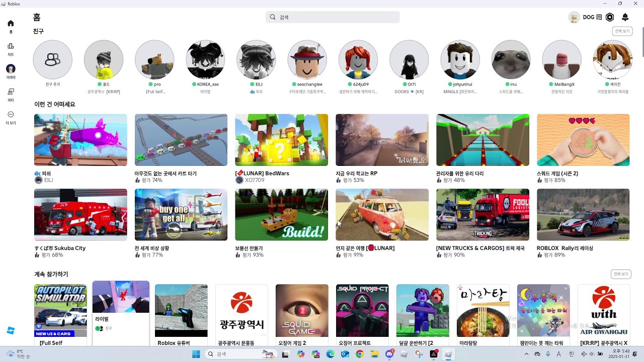Open the DOG profile avatar in header

coord(574,17)
